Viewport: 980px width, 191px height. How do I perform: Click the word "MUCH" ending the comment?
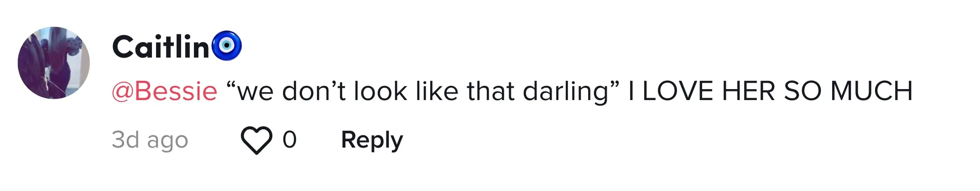pos(871,91)
